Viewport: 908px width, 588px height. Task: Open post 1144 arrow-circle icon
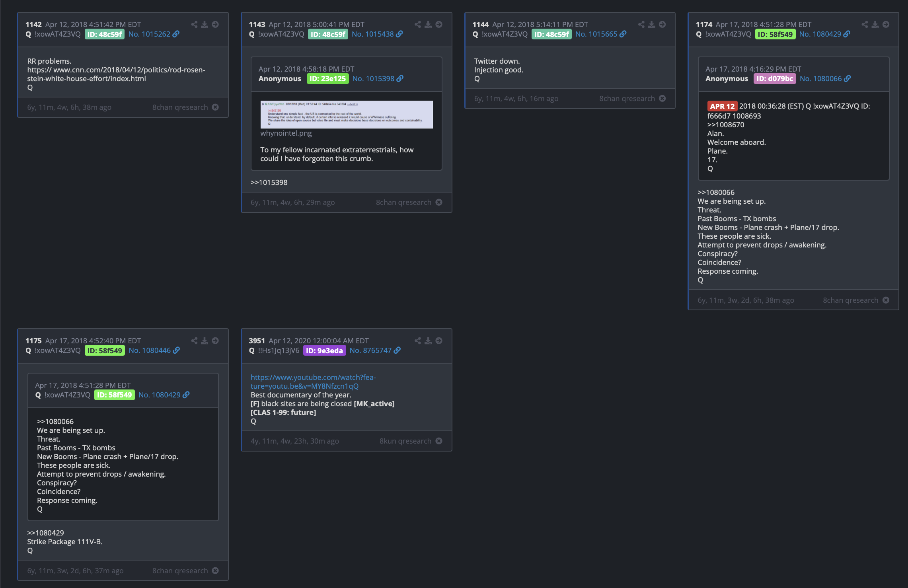(662, 24)
